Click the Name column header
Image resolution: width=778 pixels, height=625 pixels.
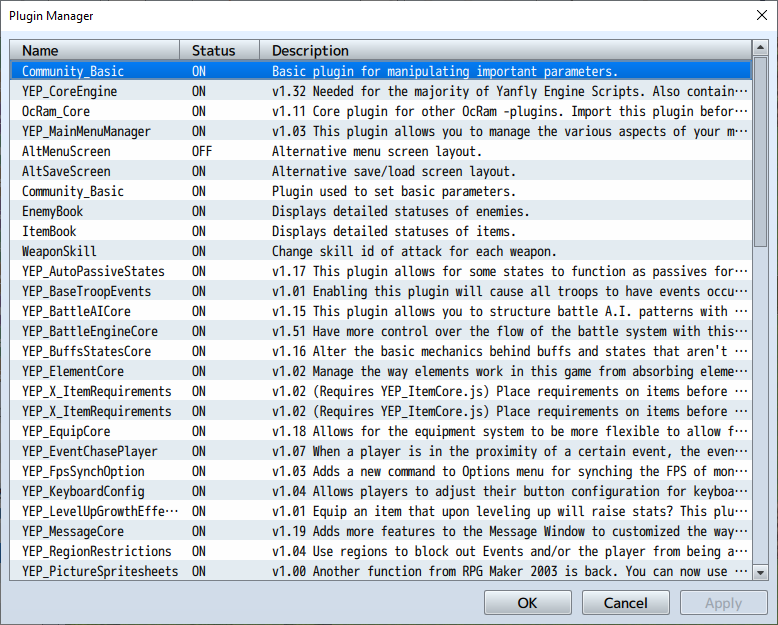point(95,51)
